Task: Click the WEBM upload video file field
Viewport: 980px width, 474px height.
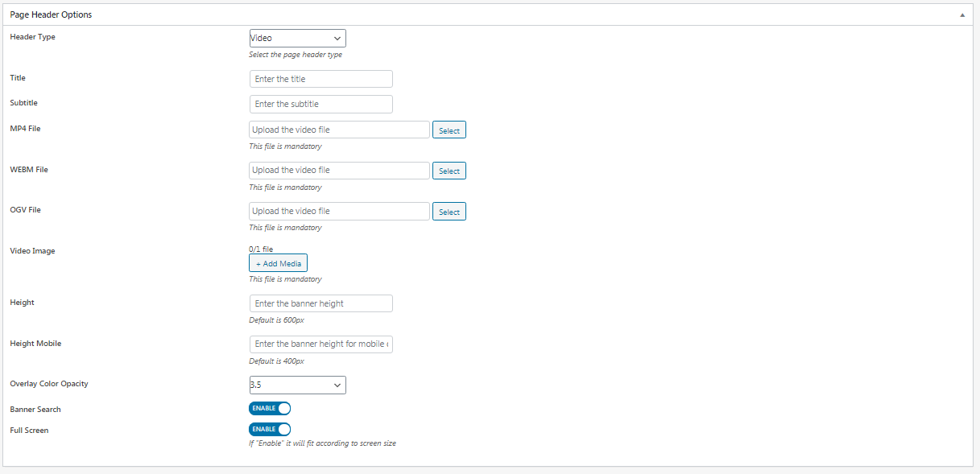Action: coord(339,170)
